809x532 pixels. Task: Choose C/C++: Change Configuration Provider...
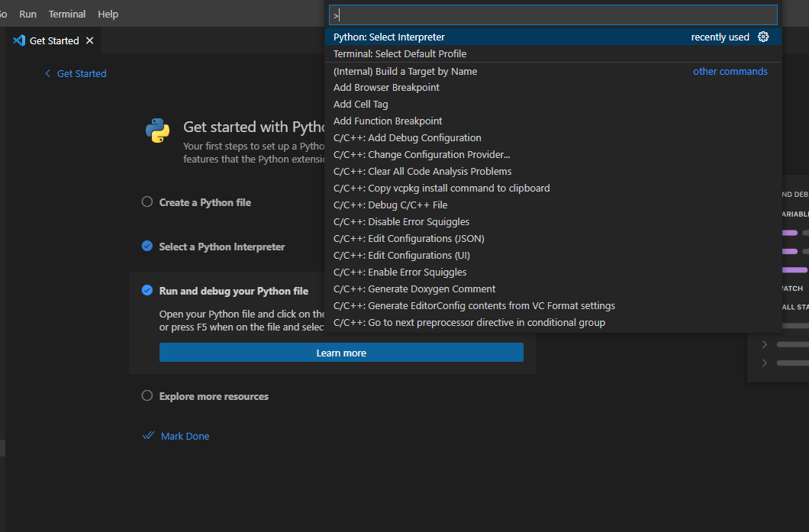[x=553, y=154]
